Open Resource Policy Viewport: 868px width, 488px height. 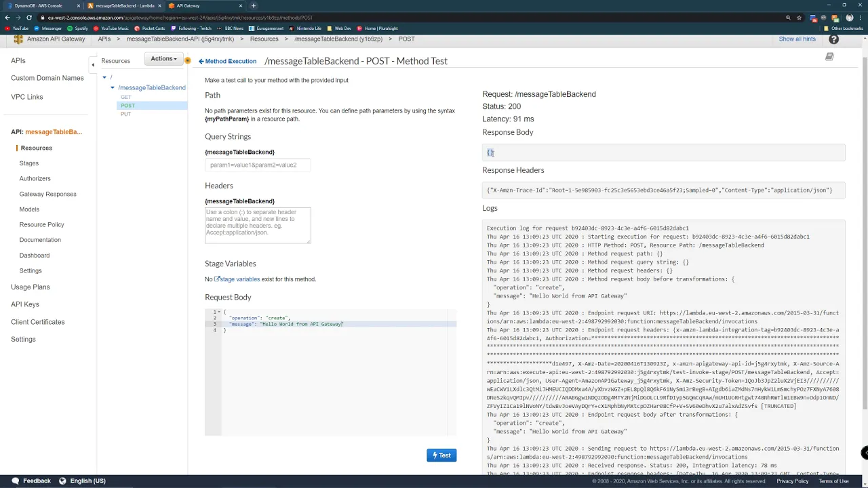pyautogui.click(x=42, y=224)
